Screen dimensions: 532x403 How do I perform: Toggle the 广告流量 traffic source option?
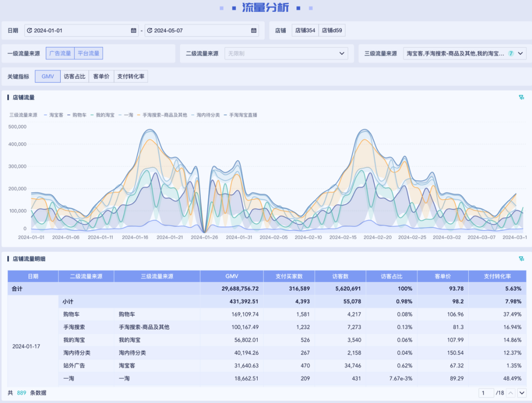coord(60,53)
